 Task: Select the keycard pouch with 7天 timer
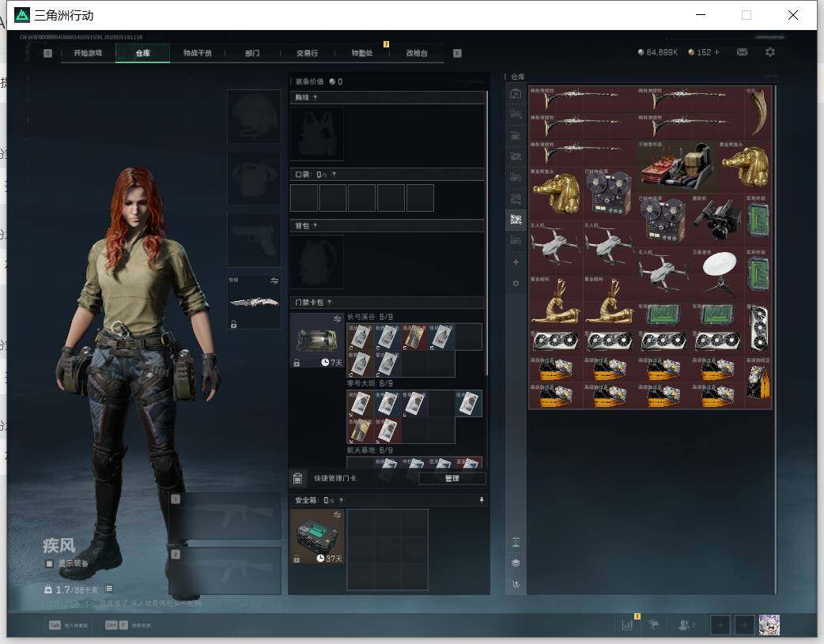click(x=317, y=341)
